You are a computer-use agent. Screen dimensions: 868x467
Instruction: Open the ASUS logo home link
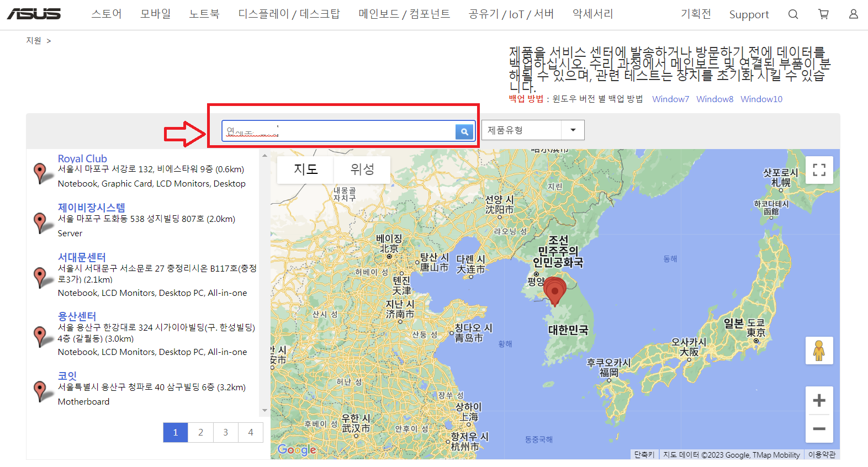click(34, 14)
